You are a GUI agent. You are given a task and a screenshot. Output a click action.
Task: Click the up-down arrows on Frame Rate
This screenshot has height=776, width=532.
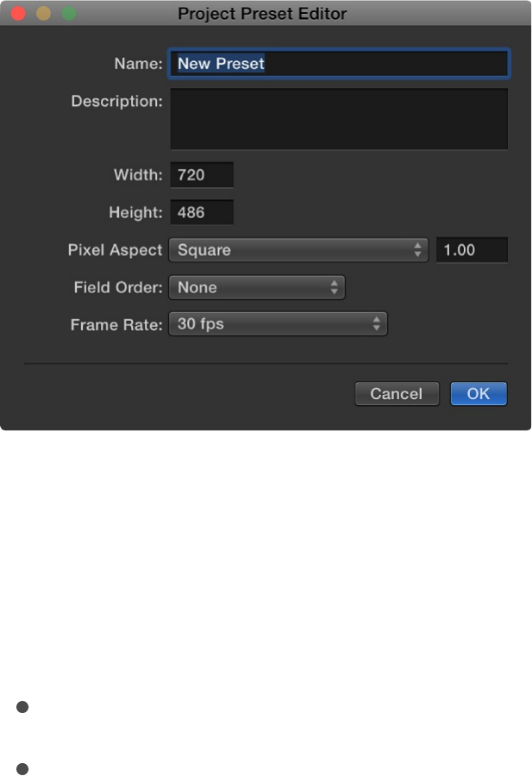377,324
